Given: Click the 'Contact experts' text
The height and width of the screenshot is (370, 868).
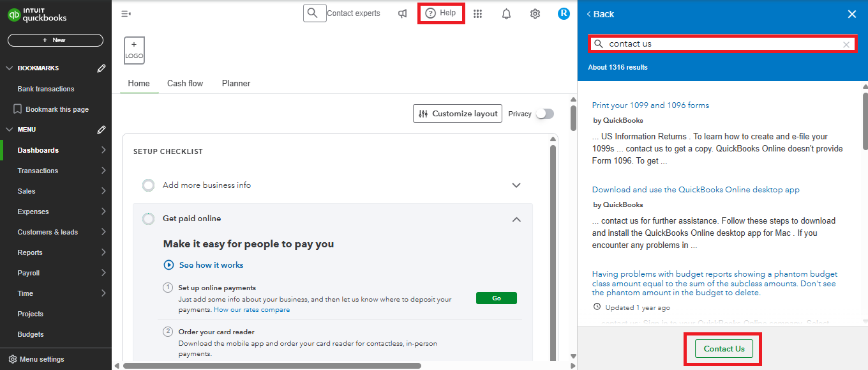Looking at the screenshot, I should [353, 13].
